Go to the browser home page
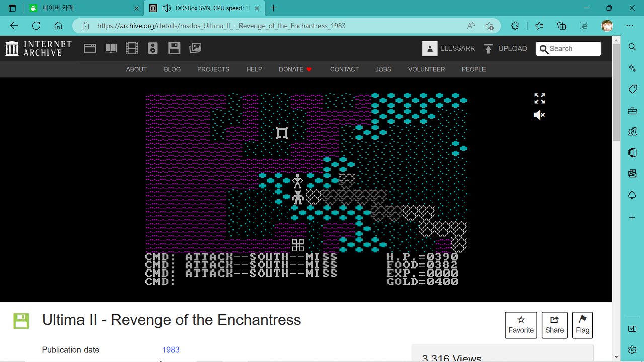 point(58,26)
